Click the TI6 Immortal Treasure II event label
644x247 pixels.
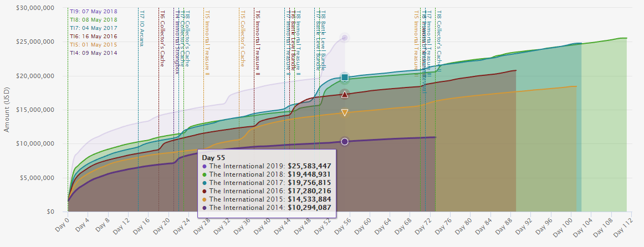pyautogui.click(x=257, y=43)
